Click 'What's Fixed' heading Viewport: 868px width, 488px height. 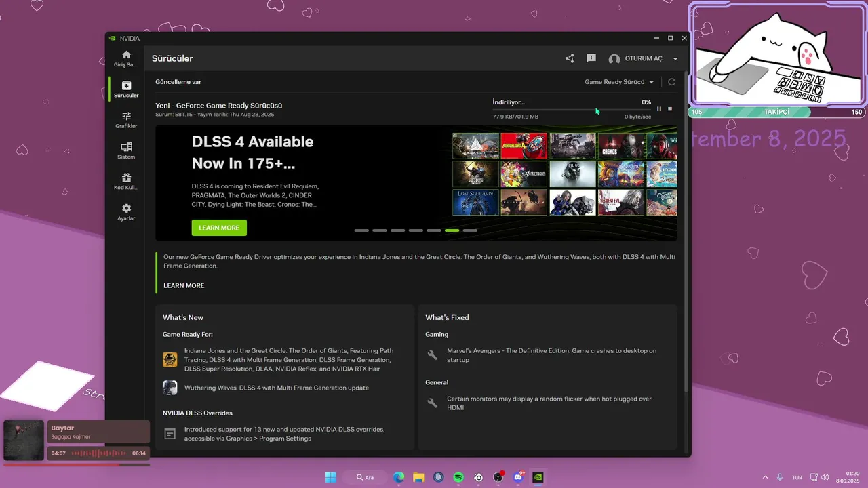(447, 317)
